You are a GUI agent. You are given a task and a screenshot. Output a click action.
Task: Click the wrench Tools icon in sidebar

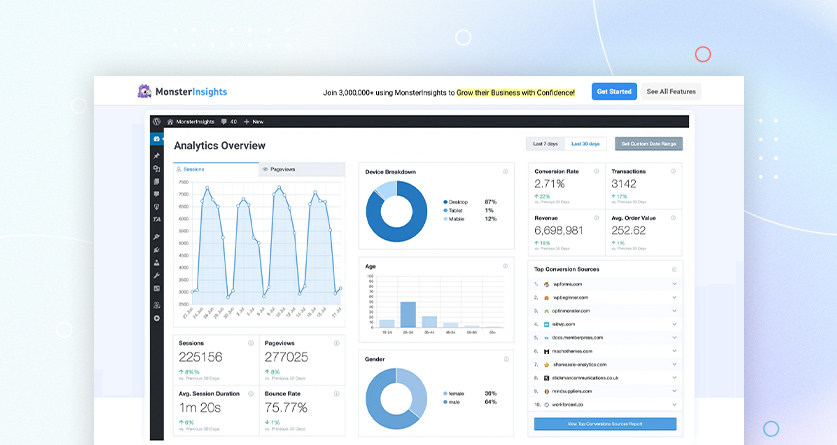[156, 275]
